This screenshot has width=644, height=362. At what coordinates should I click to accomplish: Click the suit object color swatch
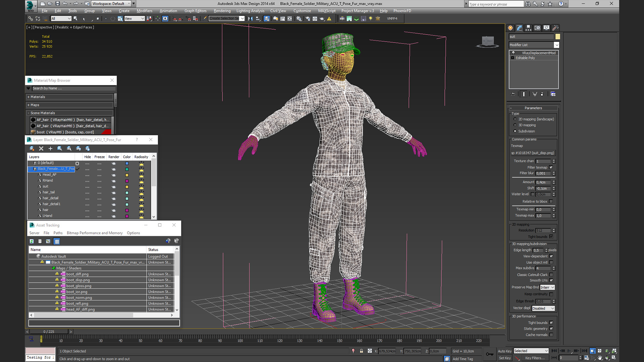coord(557,37)
